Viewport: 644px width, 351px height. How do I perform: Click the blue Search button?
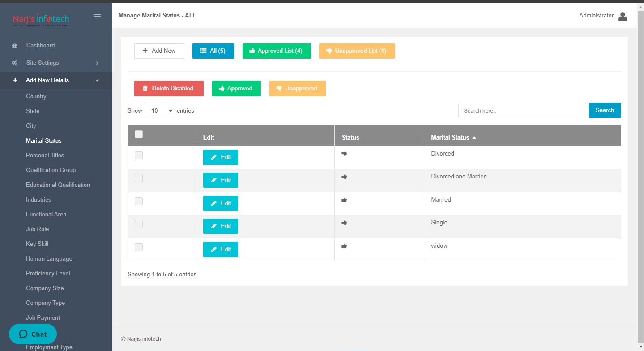605,110
